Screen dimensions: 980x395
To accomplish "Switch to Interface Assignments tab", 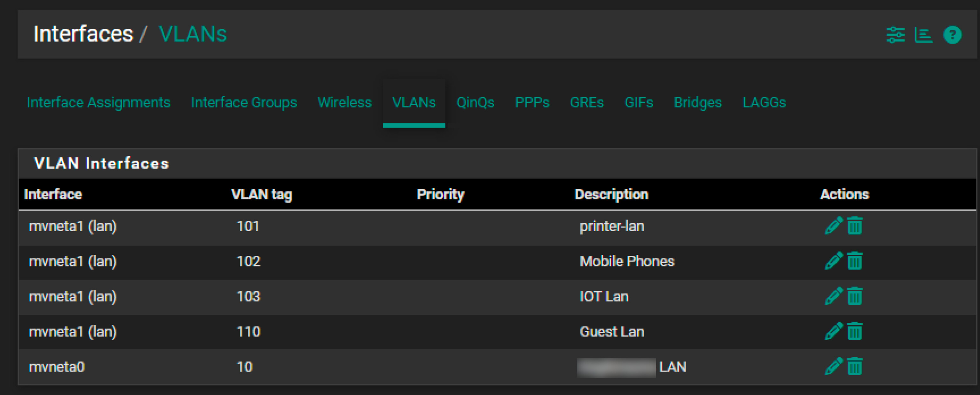I will click(99, 103).
